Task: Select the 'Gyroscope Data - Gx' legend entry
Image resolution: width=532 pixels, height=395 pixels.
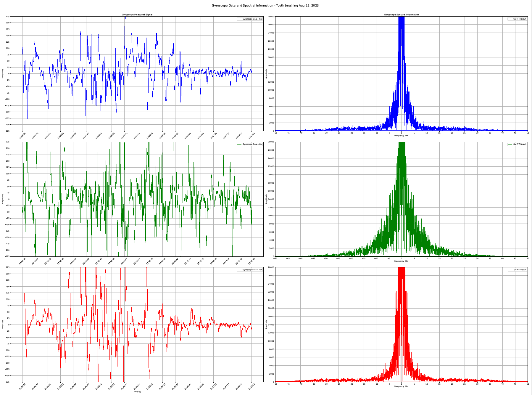Action: coord(252,19)
